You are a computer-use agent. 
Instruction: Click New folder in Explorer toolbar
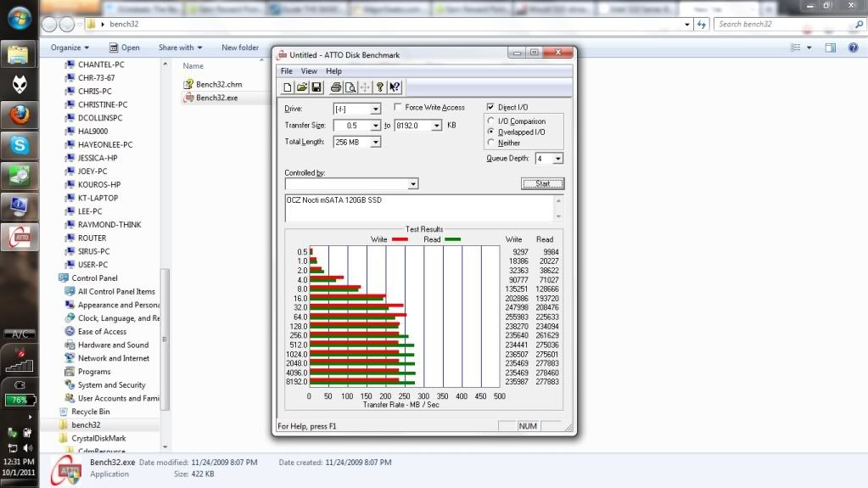point(239,48)
